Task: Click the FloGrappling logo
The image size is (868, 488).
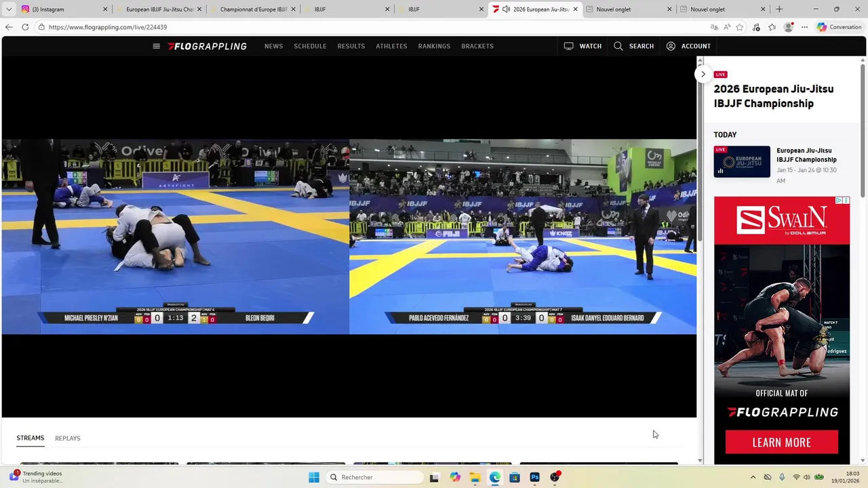Action: tap(208, 46)
